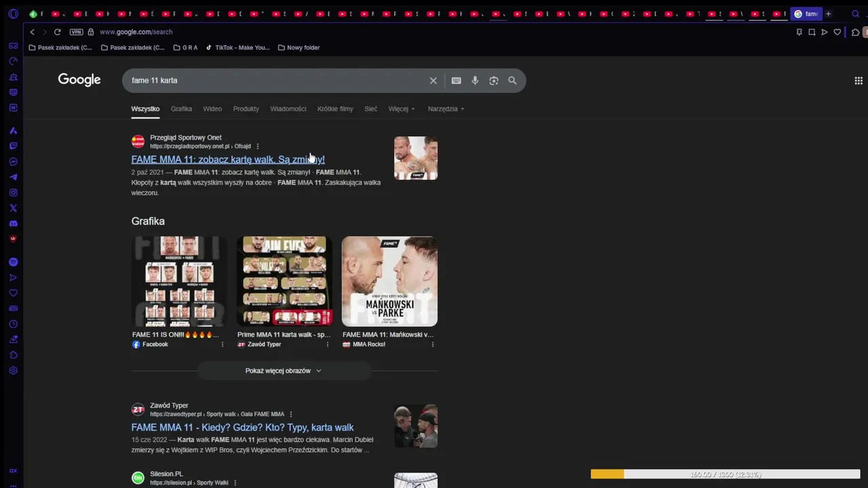Open Facebook Messenger in the sidebar
The width and height of the screenshot is (868, 488).
(x=13, y=161)
